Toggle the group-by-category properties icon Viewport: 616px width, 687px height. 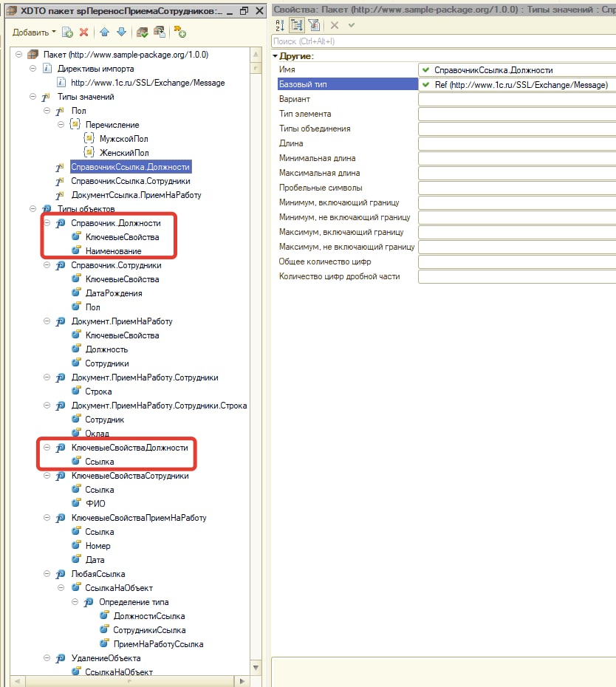pyautogui.click(x=297, y=25)
